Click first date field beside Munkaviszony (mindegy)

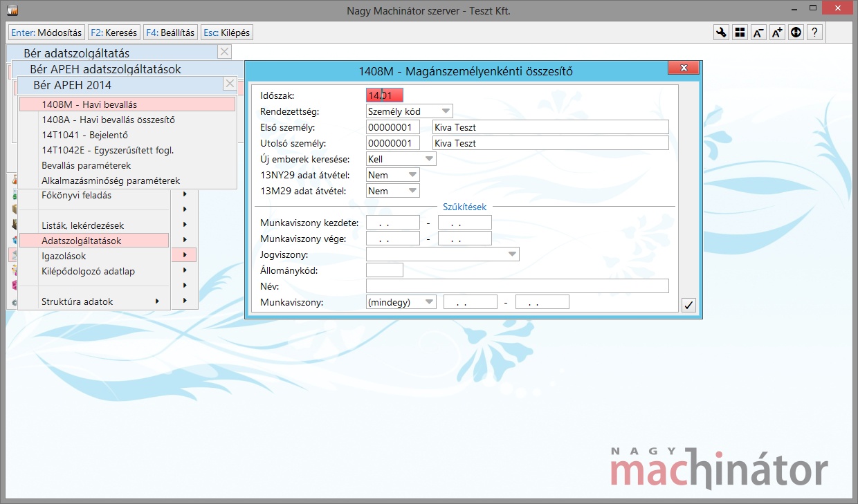click(471, 302)
